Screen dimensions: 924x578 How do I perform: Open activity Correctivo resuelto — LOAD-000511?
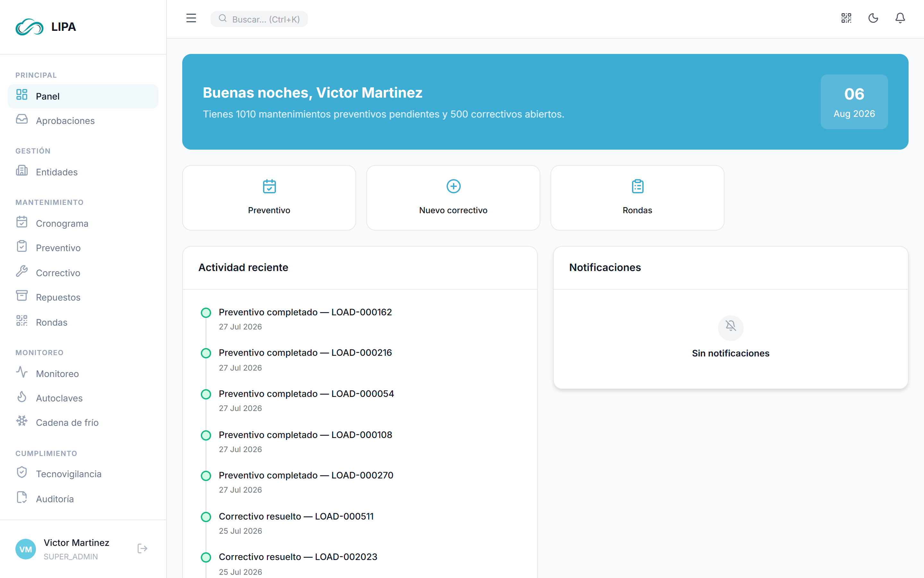296,516
